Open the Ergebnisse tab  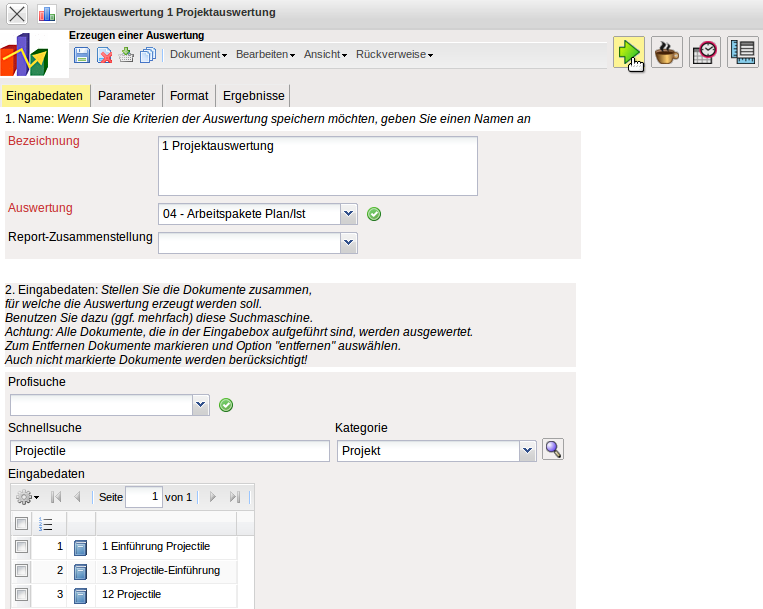tap(253, 96)
